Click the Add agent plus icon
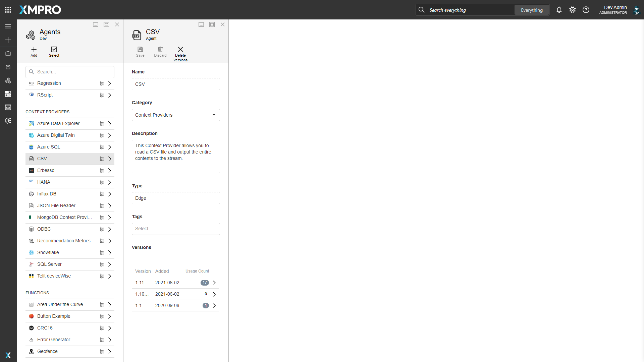 tap(34, 50)
